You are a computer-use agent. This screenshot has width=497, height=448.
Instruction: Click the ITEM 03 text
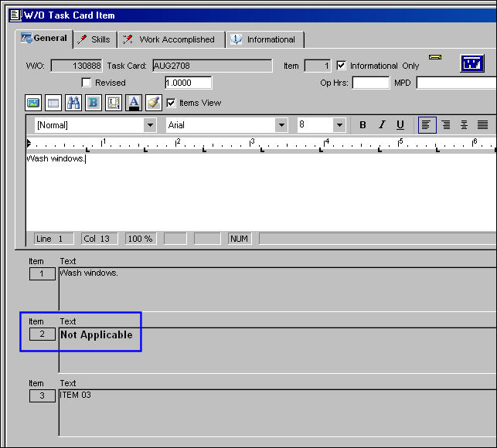pos(76,395)
